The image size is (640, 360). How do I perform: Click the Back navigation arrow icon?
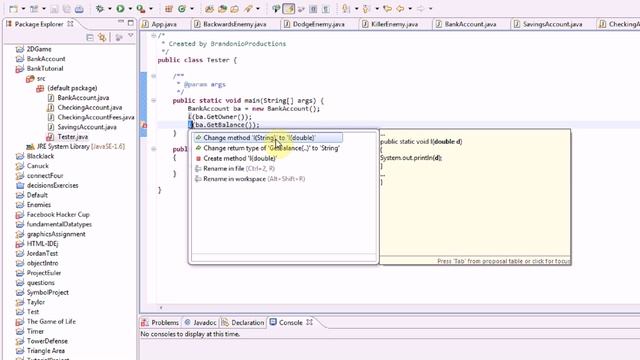[x=400, y=8]
